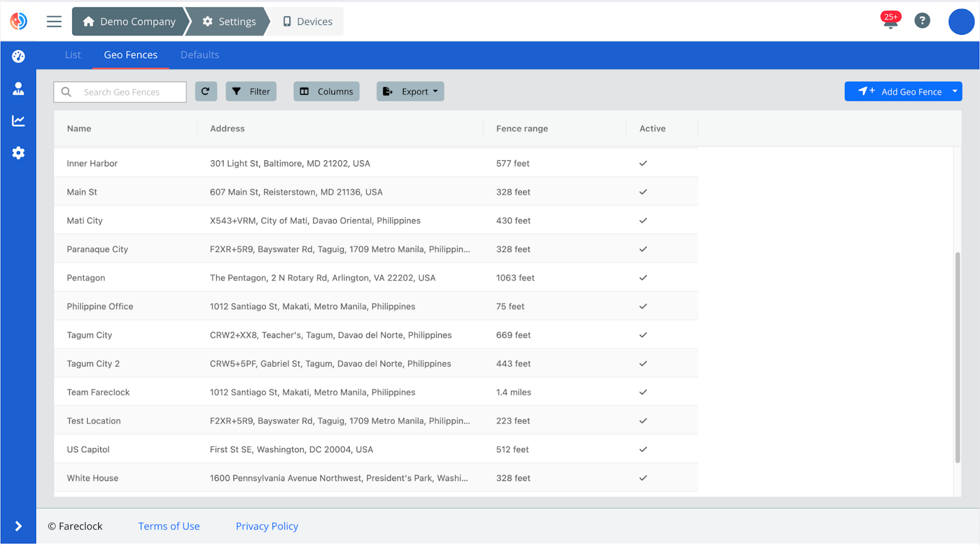
Task: Open the dashboard gauge sidebar icon
Action: point(18,56)
